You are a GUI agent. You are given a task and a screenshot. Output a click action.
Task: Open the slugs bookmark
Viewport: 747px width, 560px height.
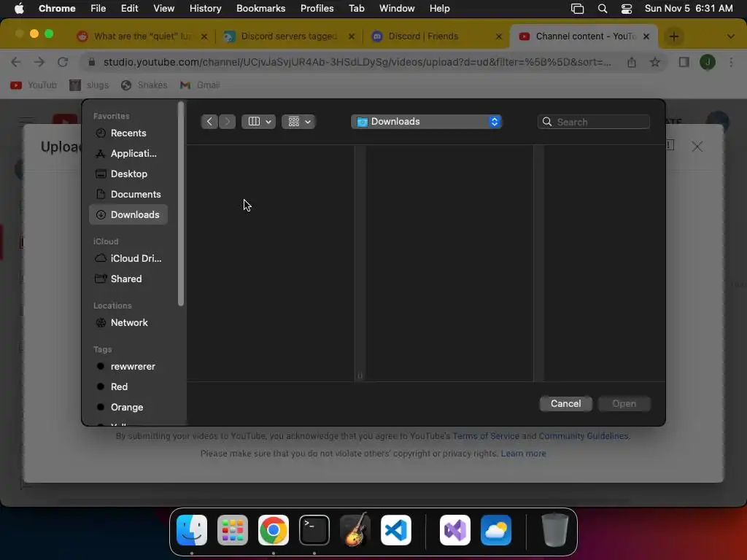coord(89,85)
